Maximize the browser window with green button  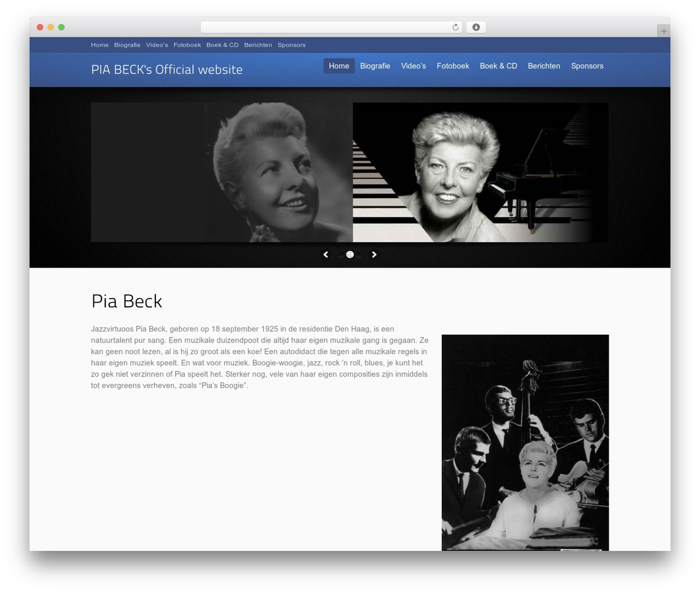click(x=61, y=27)
